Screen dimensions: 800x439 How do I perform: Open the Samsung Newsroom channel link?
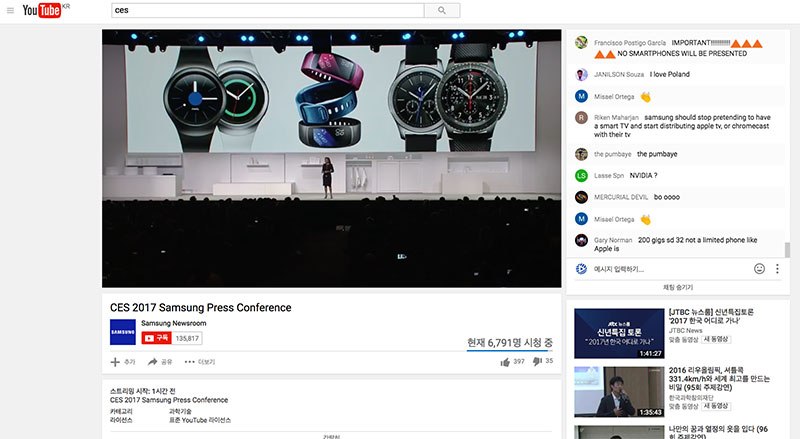click(173, 323)
